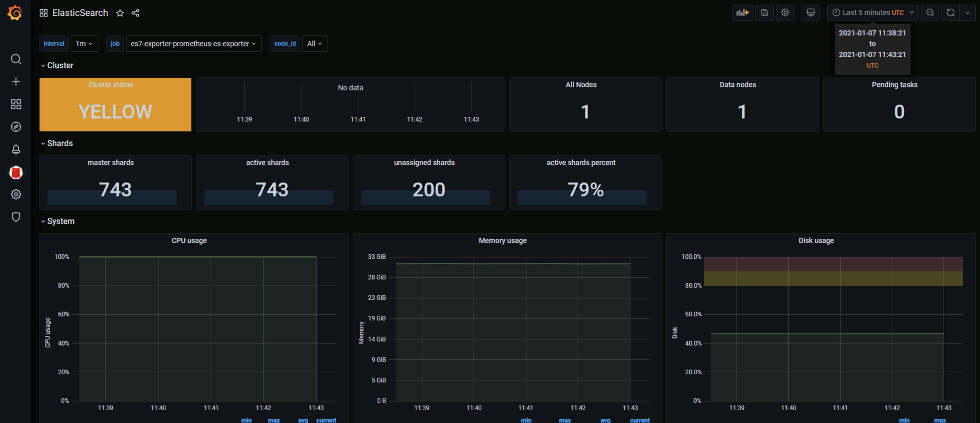The width and height of the screenshot is (980, 423).
Task: Collapse the Shards row
Action: click(x=57, y=144)
